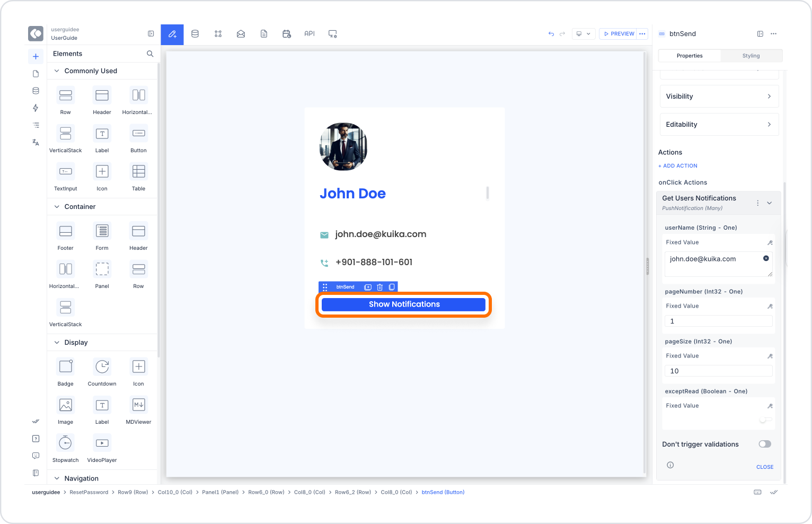This screenshot has width=812, height=524.
Task: Select the VideoPlayer display element
Action: [x=102, y=448]
